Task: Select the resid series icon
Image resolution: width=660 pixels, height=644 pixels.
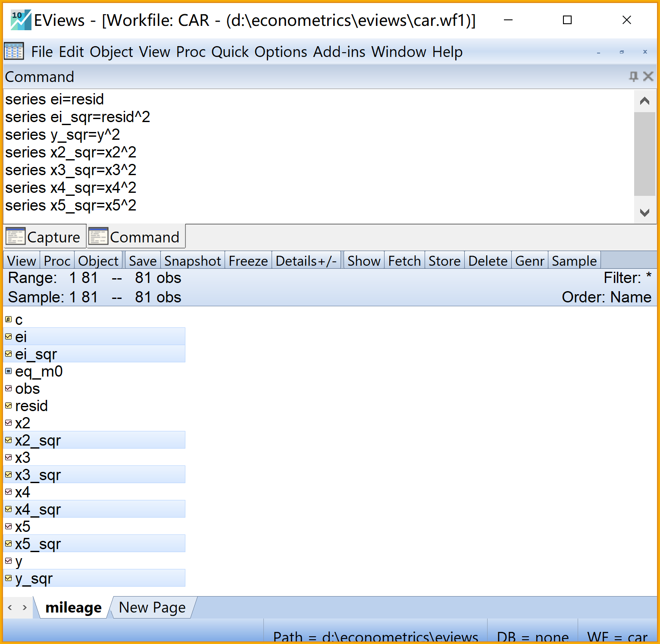Action: [9, 406]
